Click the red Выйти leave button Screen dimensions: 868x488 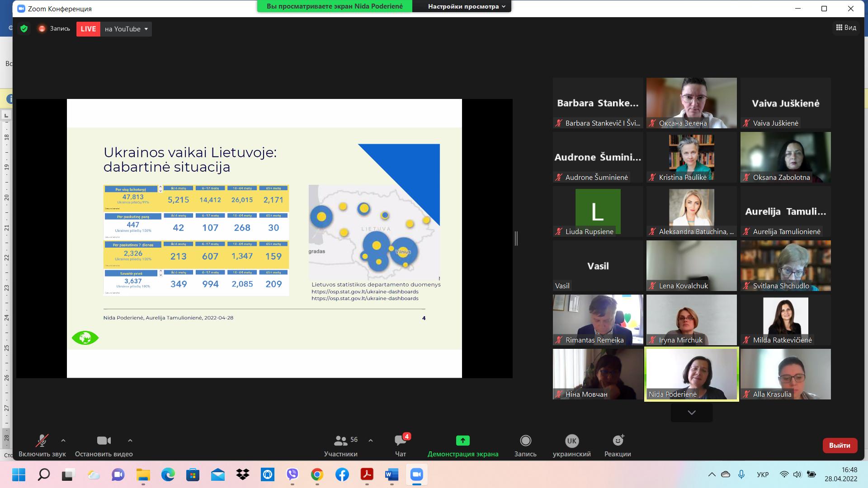[839, 445]
